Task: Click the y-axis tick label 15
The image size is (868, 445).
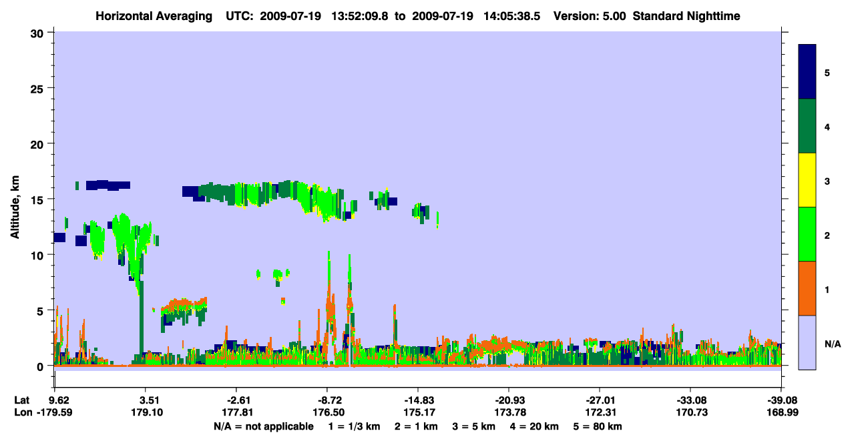Action: pyautogui.click(x=37, y=199)
